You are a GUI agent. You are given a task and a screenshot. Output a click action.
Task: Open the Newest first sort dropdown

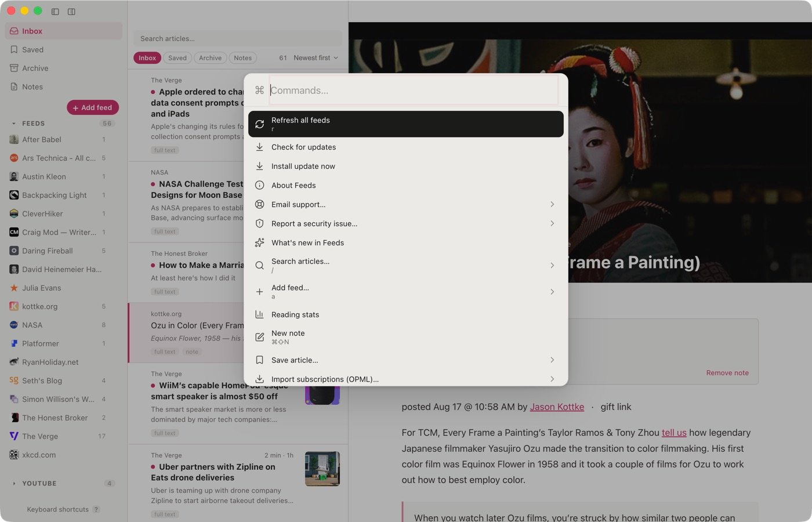coord(316,58)
